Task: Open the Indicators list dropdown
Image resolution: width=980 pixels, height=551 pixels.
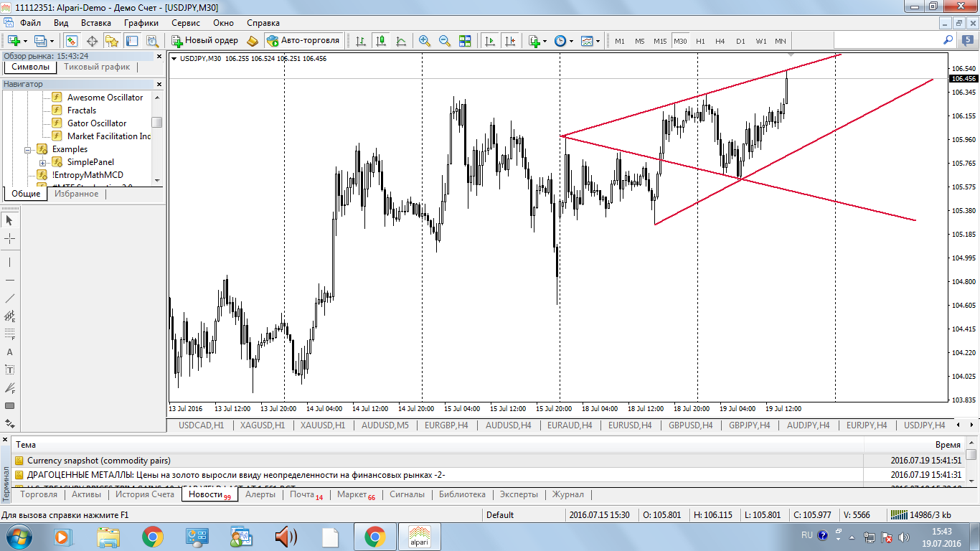Action: point(537,41)
